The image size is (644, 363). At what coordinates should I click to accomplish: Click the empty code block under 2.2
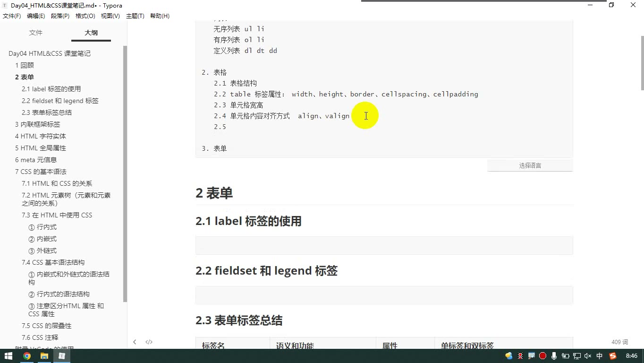(384, 295)
